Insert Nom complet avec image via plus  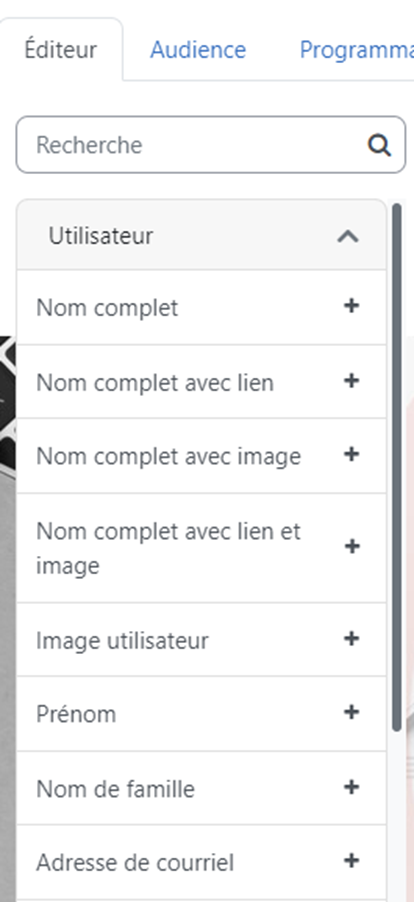click(x=351, y=454)
